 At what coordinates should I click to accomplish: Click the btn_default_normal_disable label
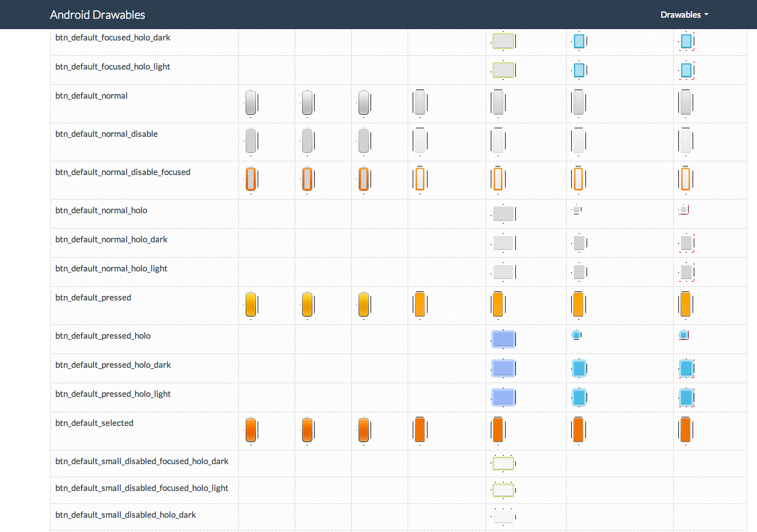107,133
